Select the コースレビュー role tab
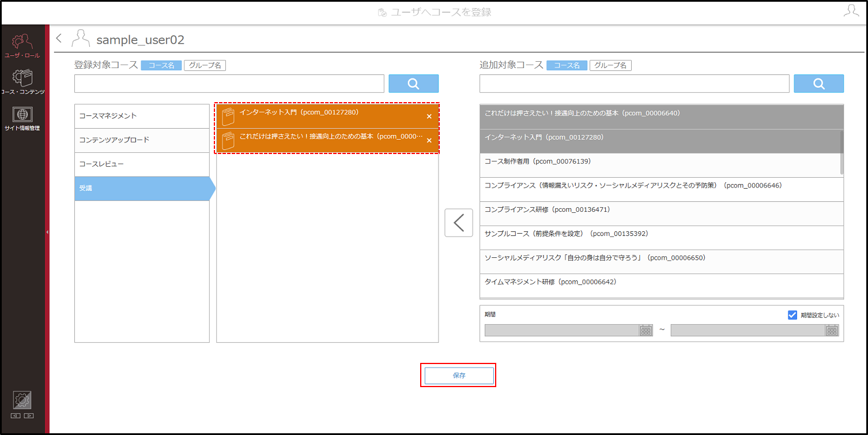Screen dimensions: 868x435 point(142,164)
